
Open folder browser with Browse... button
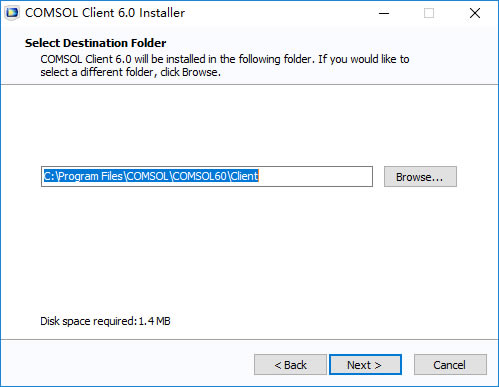[420, 177]
